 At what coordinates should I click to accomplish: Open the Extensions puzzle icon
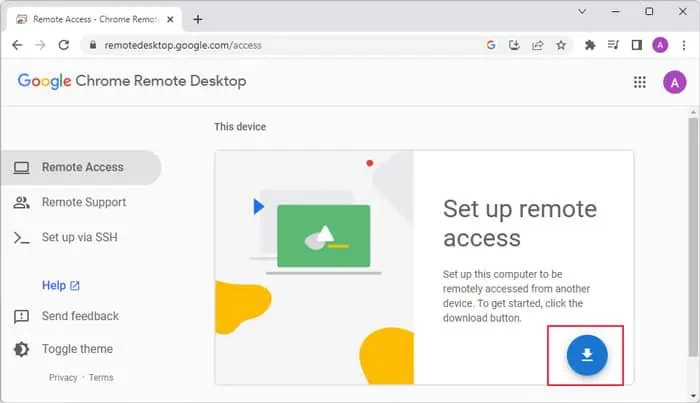point(590,45)
